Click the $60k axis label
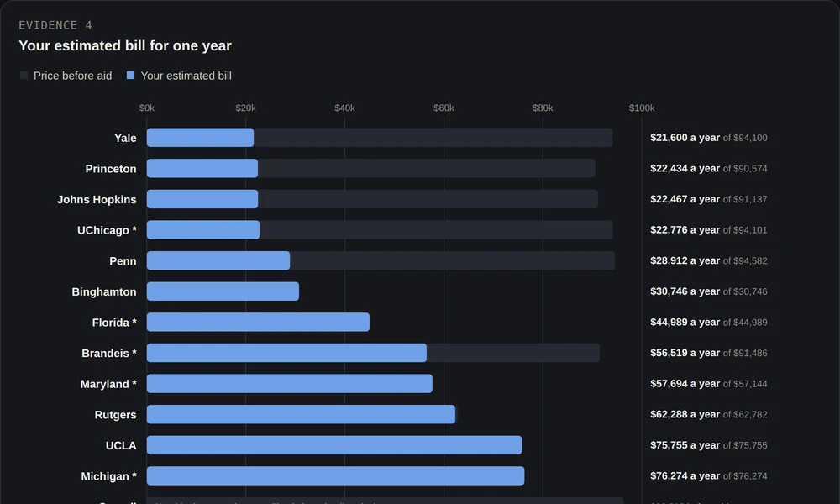 click(444, 108)
